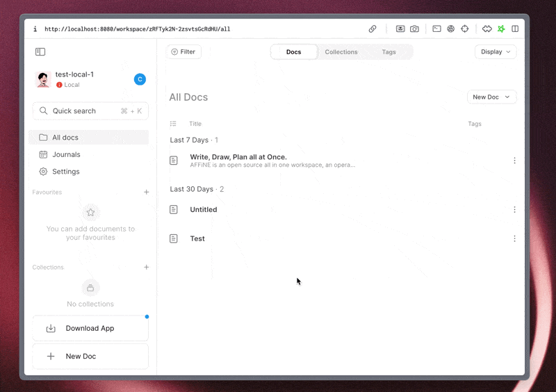Screen dimensions: 556x392
Task: Collapse the Last 30 Days group
Action: point(197,189)
